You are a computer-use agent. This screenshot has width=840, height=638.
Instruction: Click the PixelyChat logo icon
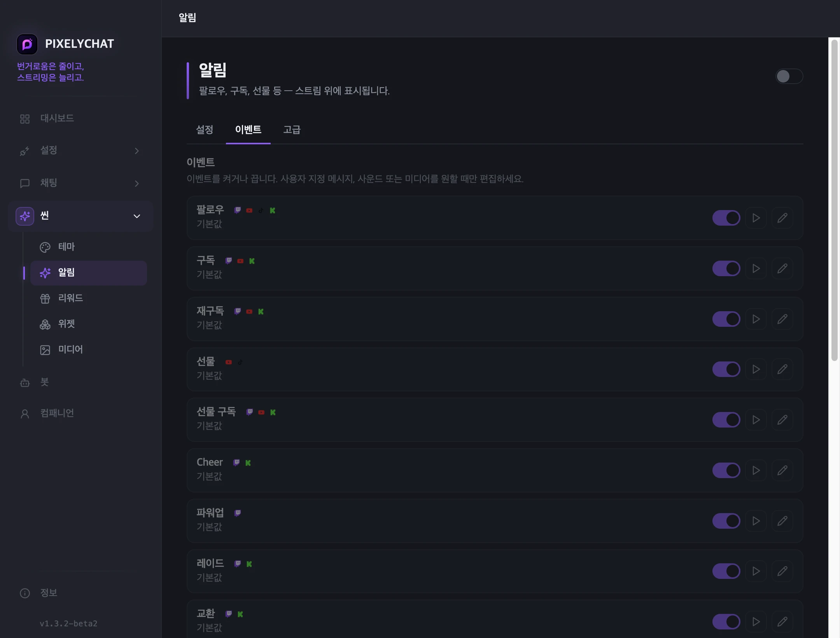tap(27, 44)
